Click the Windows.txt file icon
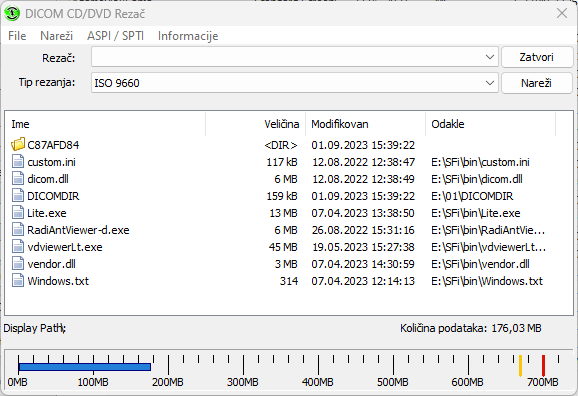 point(18,280)
